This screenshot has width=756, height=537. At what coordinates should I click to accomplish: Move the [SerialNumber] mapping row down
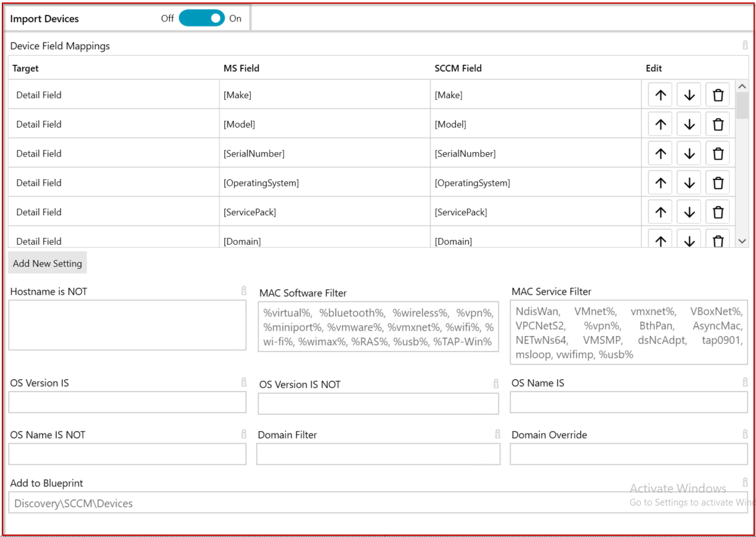[689, 154]
